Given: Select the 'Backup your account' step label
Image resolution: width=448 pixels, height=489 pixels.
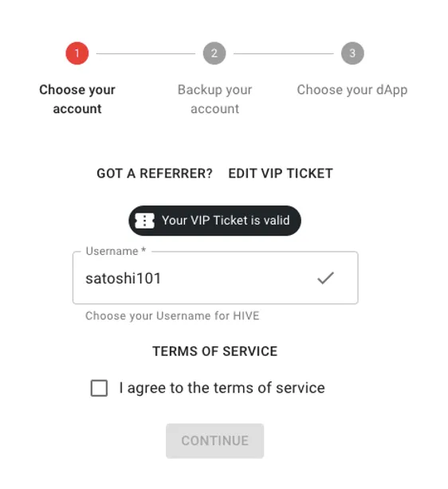Looking at the screenshot, I should tap(214, 100).
